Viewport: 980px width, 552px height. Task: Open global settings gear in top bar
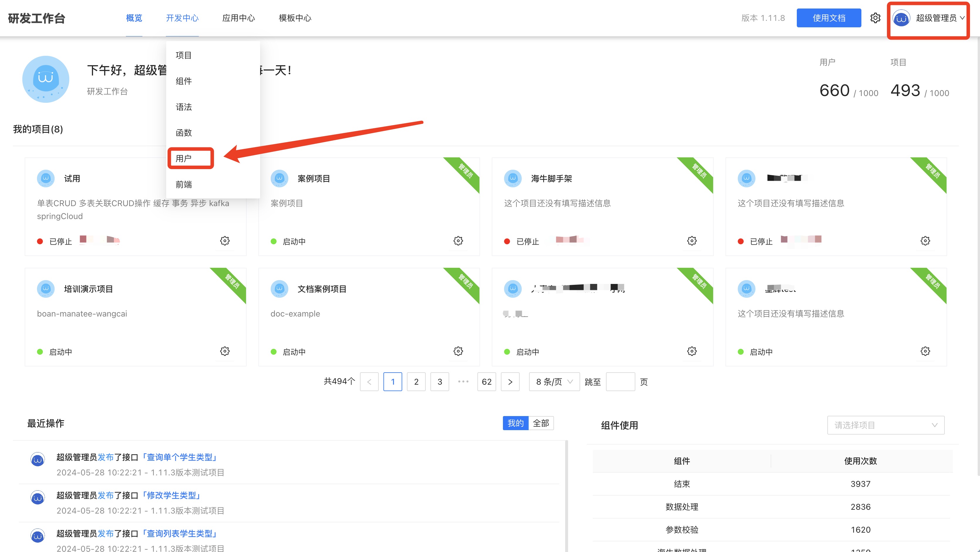(875, 18)
